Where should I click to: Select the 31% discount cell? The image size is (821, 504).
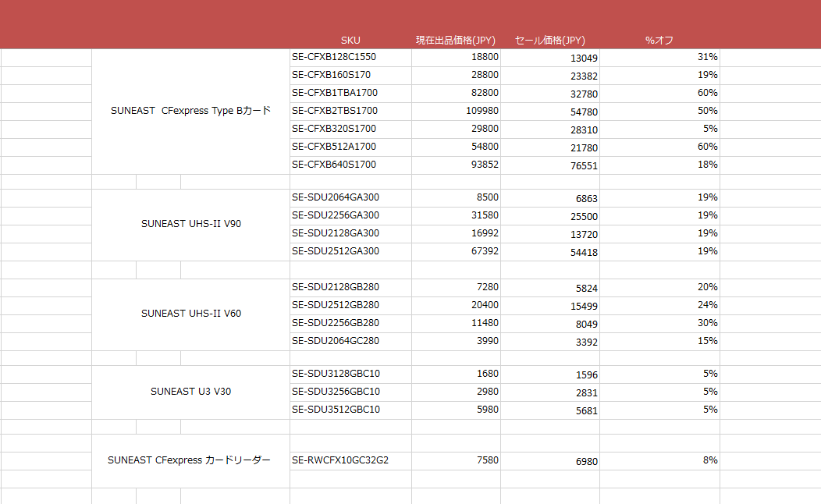pos(659,58)
